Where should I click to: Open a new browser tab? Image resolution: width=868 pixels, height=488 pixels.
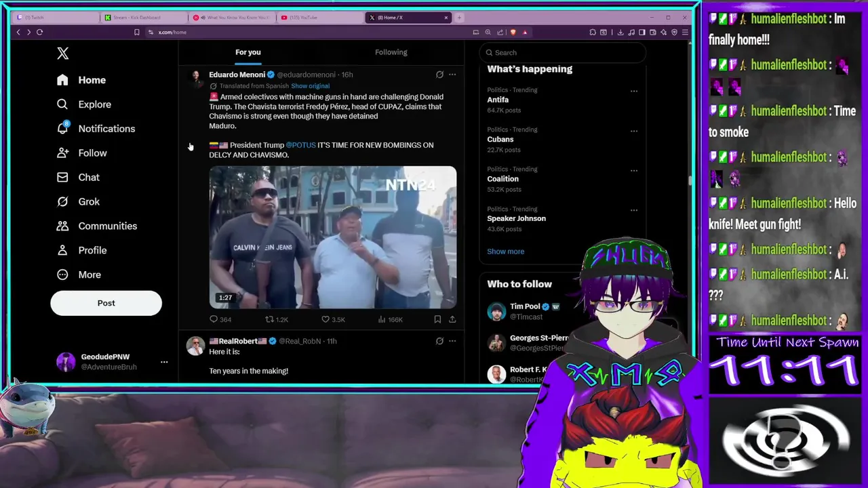[x=459, y=18]
